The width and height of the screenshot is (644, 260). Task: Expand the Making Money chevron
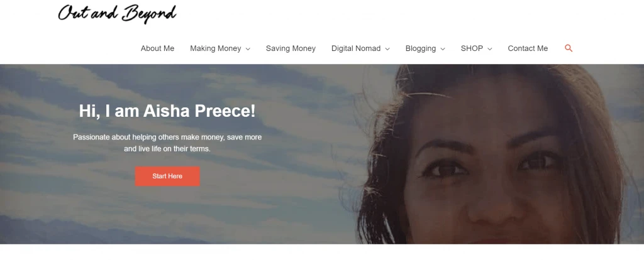248,49
